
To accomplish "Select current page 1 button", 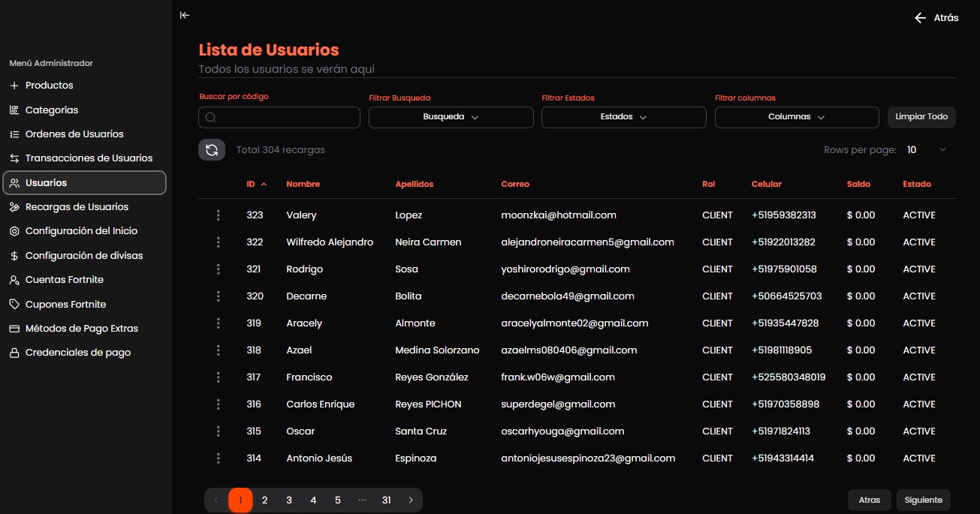I will (240, 500).
